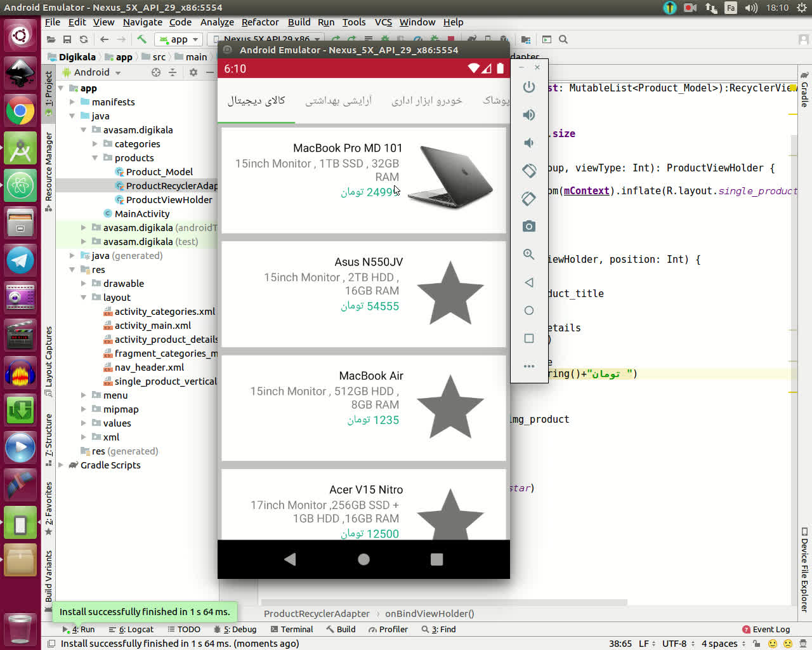
Task: Open Chrome from the Ubuntu dock
Action: pos(20,112)
